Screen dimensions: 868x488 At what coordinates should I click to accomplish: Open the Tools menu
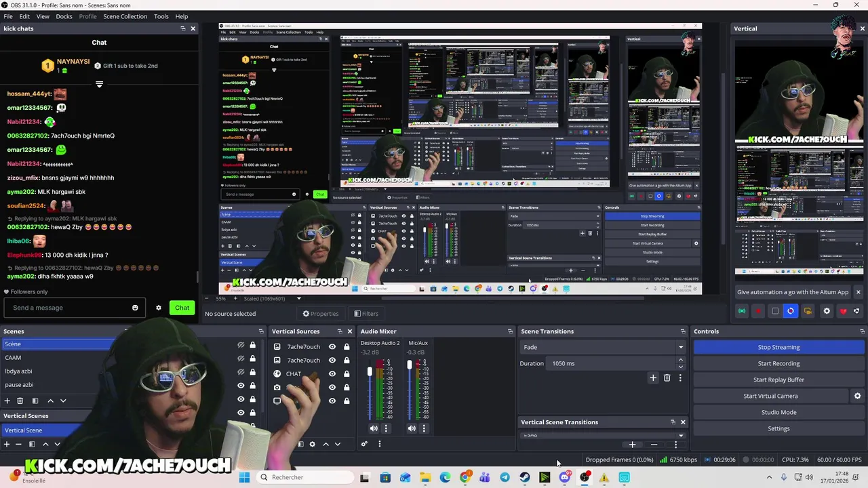pos(161,16)
